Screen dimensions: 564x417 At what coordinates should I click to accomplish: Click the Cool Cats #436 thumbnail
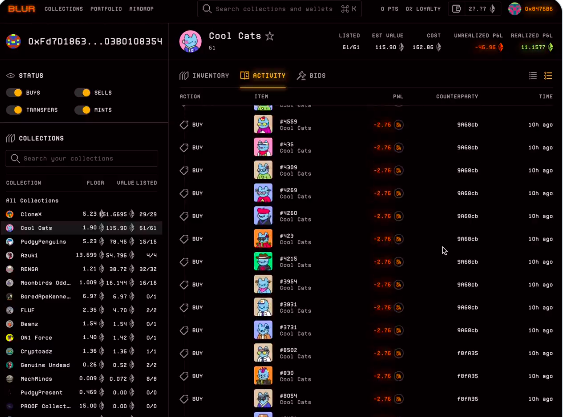tap(263, 147)
